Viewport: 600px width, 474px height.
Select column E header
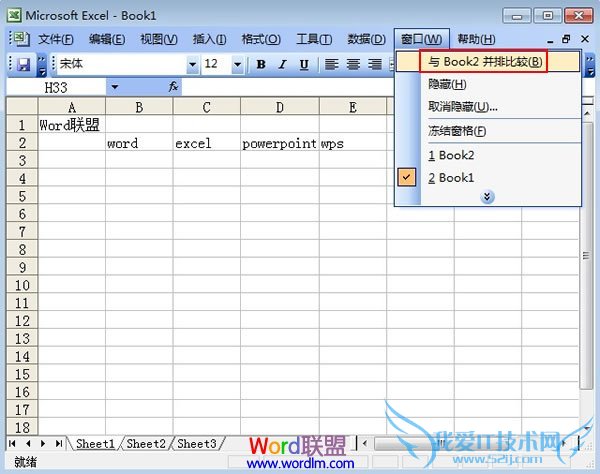point(353,107)
